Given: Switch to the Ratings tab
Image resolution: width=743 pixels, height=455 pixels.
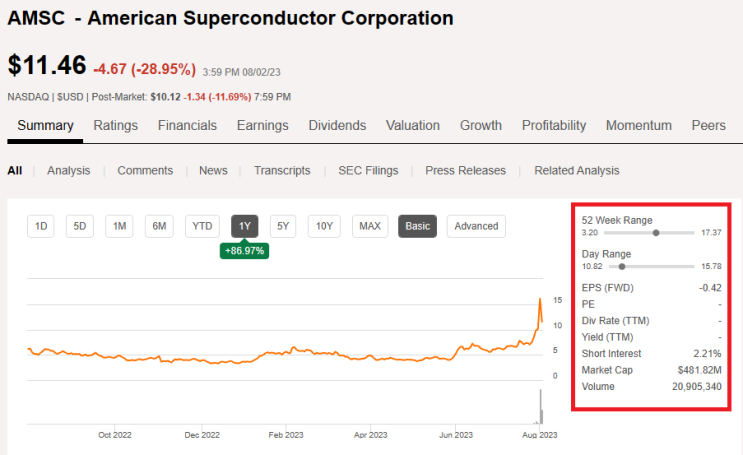Looking at the screenshot, I should click(116, 126).
